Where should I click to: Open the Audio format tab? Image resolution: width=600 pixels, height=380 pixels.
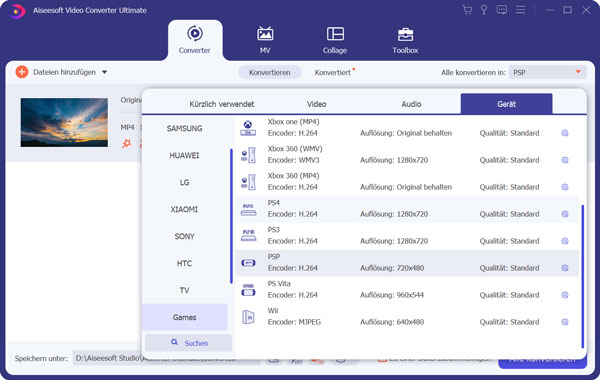point(411,104)
